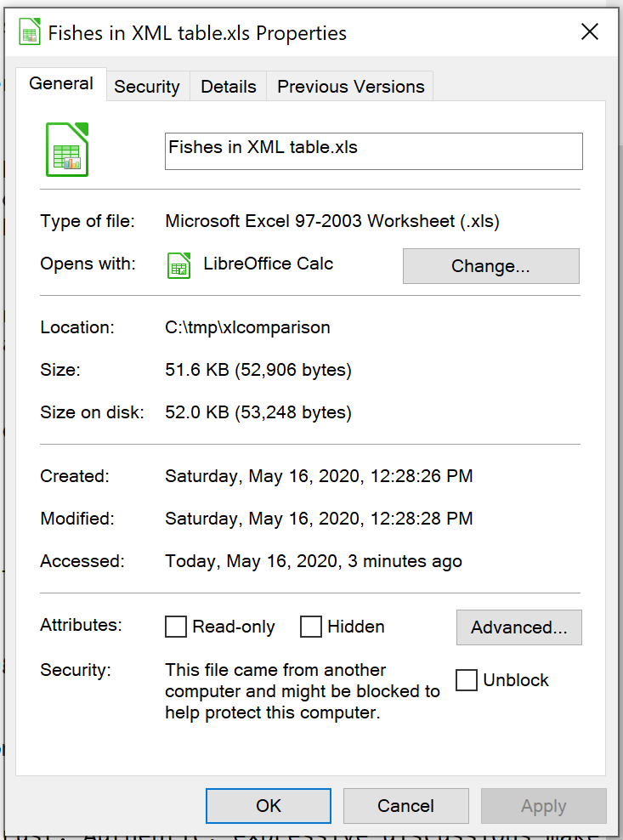Click the 'Security:' label

click(x=76, y=670)
